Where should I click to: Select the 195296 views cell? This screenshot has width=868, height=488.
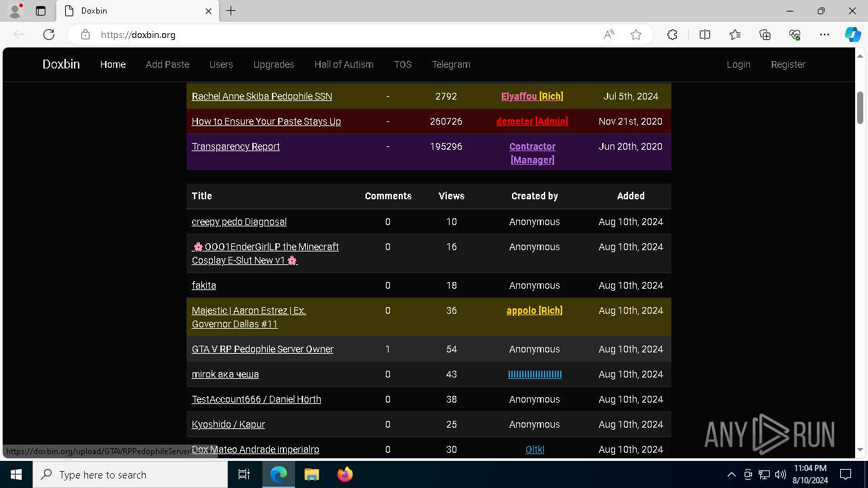[446, 146]
